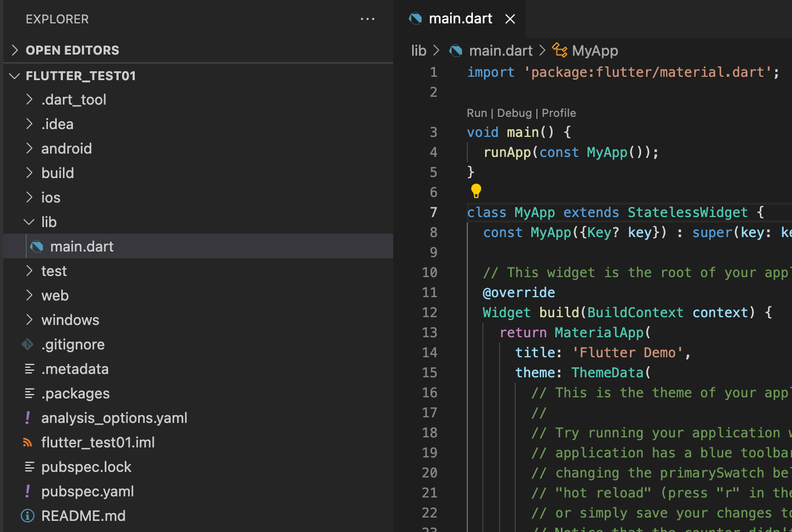Click the lib breadcrumb item

pyautogui.click(x=419, y=51)
